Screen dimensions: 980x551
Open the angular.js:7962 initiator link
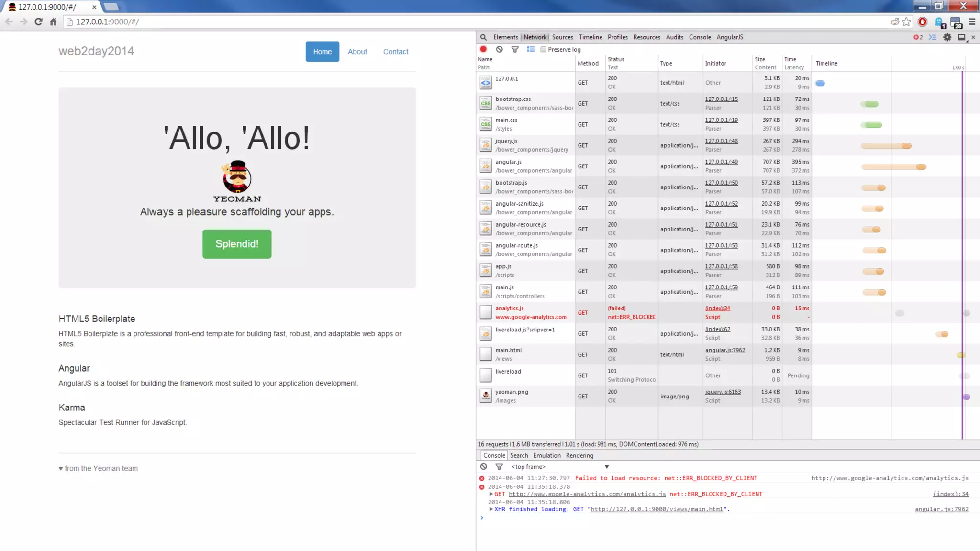pyautogui.click(x=724, y=350)
